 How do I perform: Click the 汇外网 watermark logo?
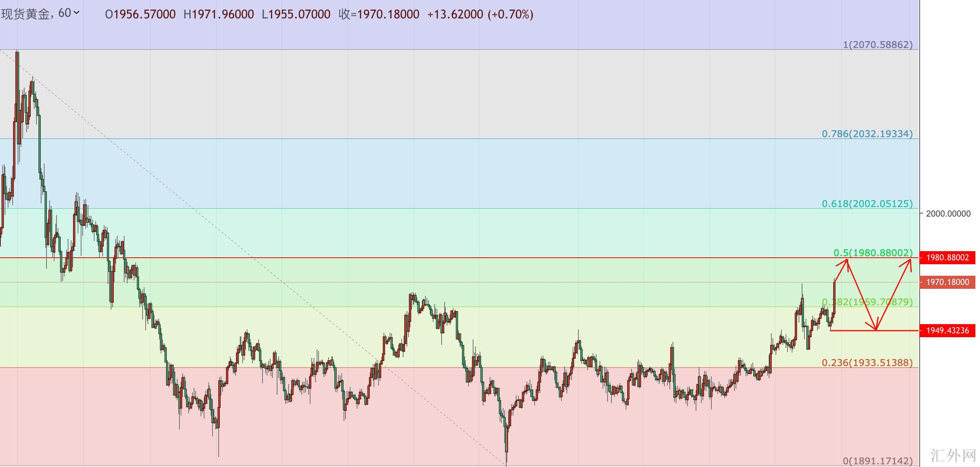(953, 455)
